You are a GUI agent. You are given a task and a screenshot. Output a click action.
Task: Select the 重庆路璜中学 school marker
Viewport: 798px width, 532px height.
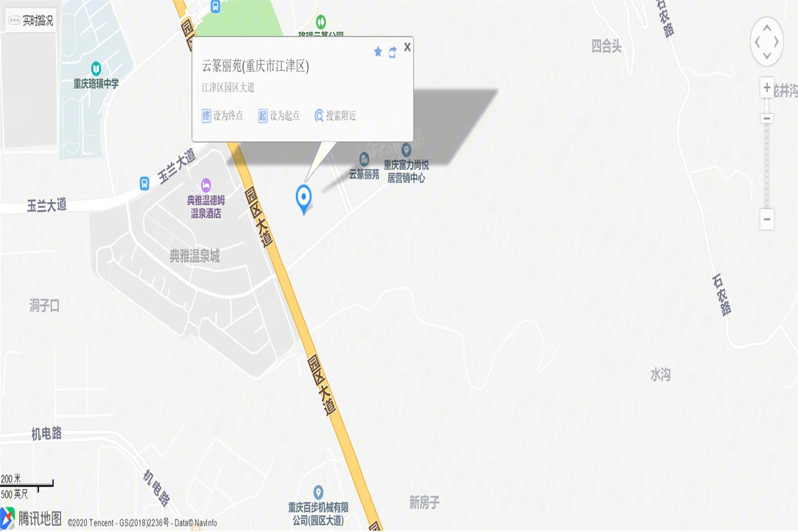pos(96,69)
